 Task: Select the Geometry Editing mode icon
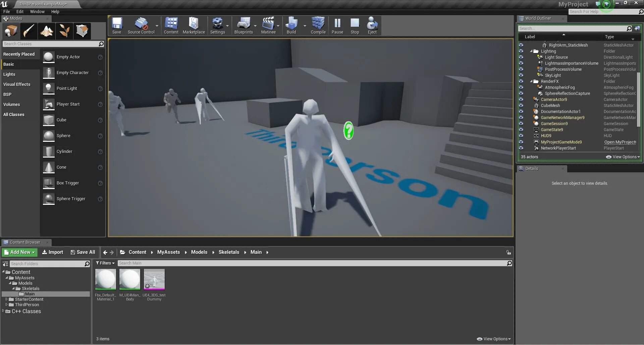(x=82, y=31)
